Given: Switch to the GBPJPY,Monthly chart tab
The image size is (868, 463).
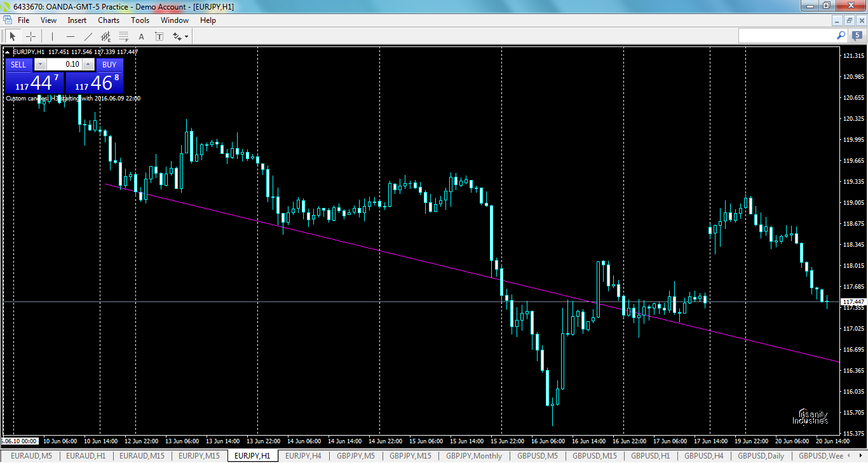Looking at the screenshot, I should pos(474,455).
